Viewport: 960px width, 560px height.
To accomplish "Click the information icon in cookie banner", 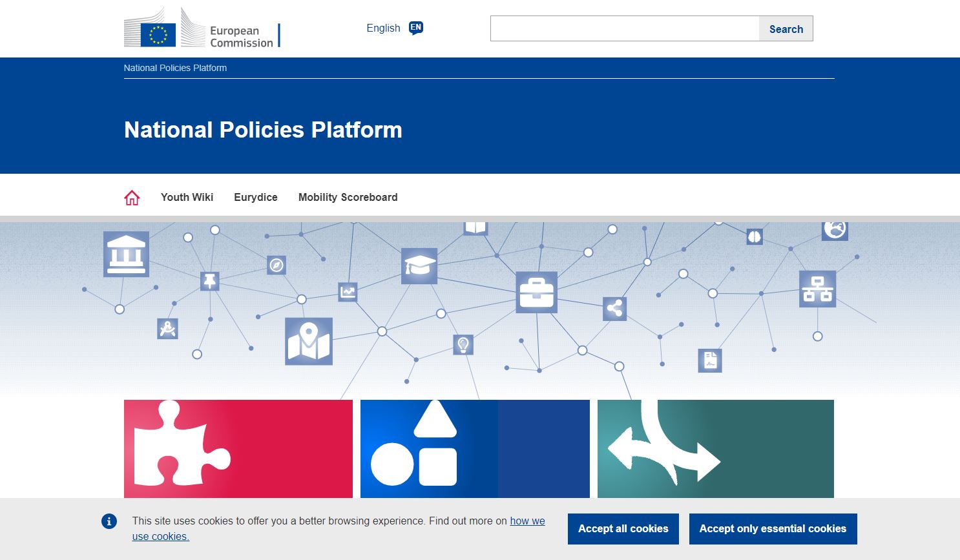I will 109,521.
